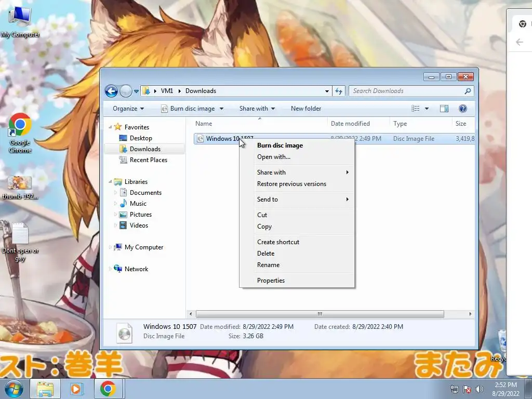Open Action Center flag tray icon
Image resolution: width=532 pixels, height=399 pixels.
tap(467, 389)
